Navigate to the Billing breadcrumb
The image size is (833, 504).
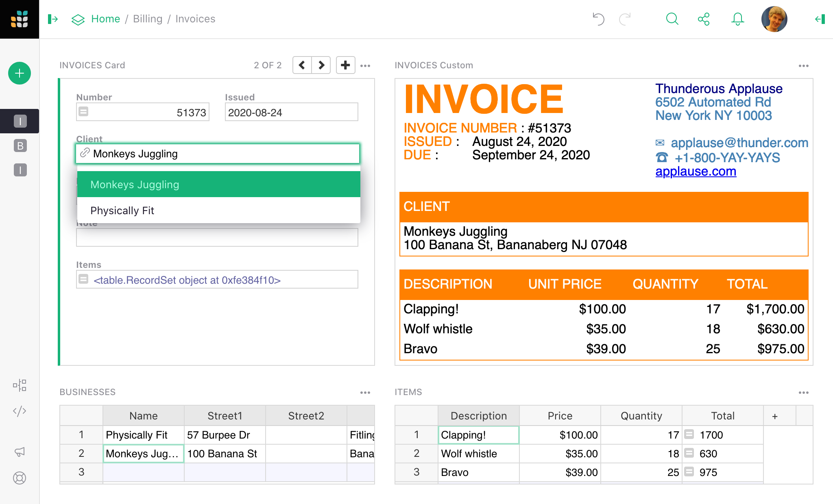pyautogui.click(x=147, y=19)
